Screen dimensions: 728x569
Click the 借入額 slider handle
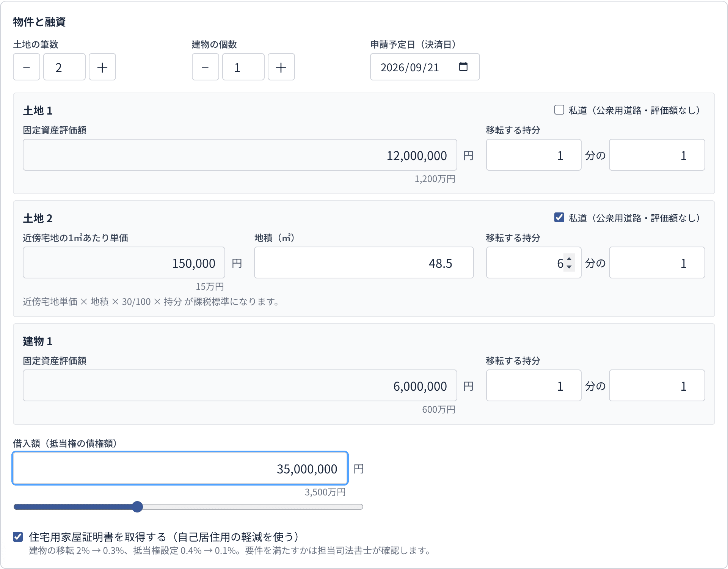pos(138,507)
